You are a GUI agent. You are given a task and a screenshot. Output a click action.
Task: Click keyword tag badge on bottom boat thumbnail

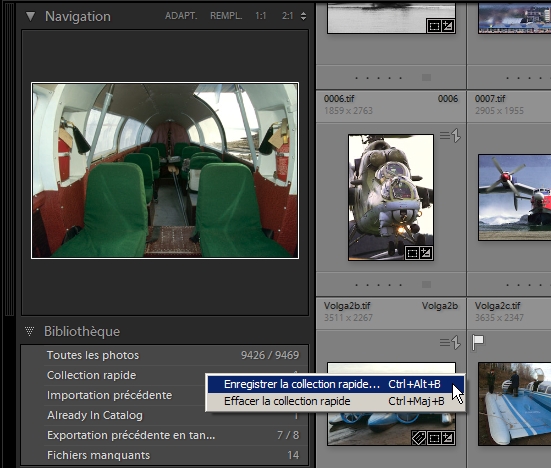(419, 438)
